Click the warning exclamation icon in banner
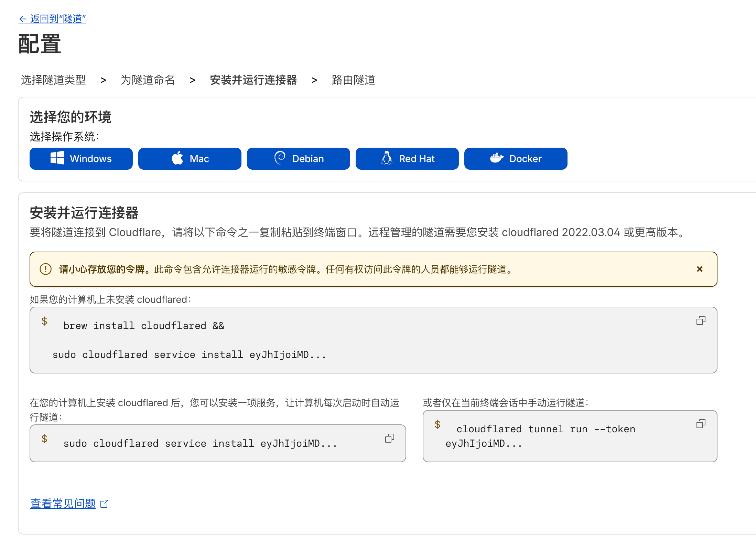The width and height of the screenshot is (756, 539). 46,269
